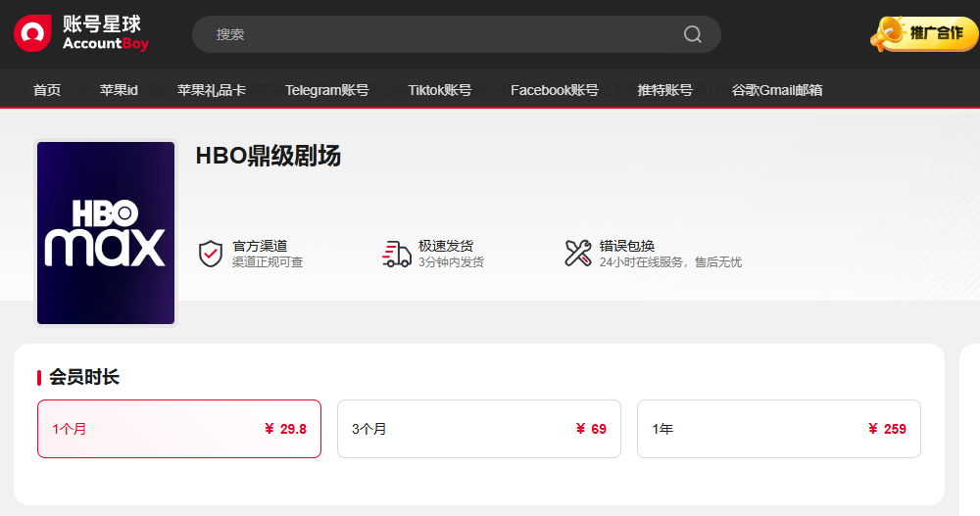Click the AccountBoy red logo icon
Image resolution: width=980 pixels, height=516 pixels.
pos(32,33)
